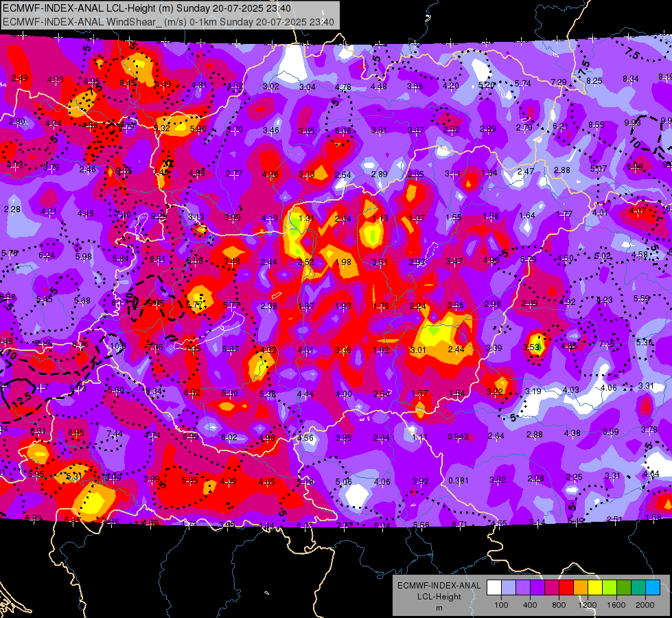
Task: Click the wind shear value 3.48
Action: pyautogui.click(x=232, y=261)
